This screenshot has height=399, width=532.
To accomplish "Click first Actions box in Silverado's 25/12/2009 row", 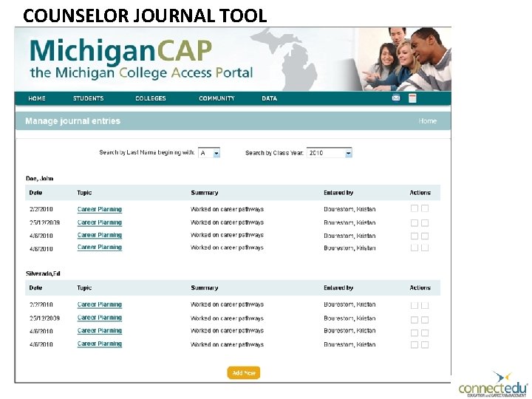I will (415, 320).
